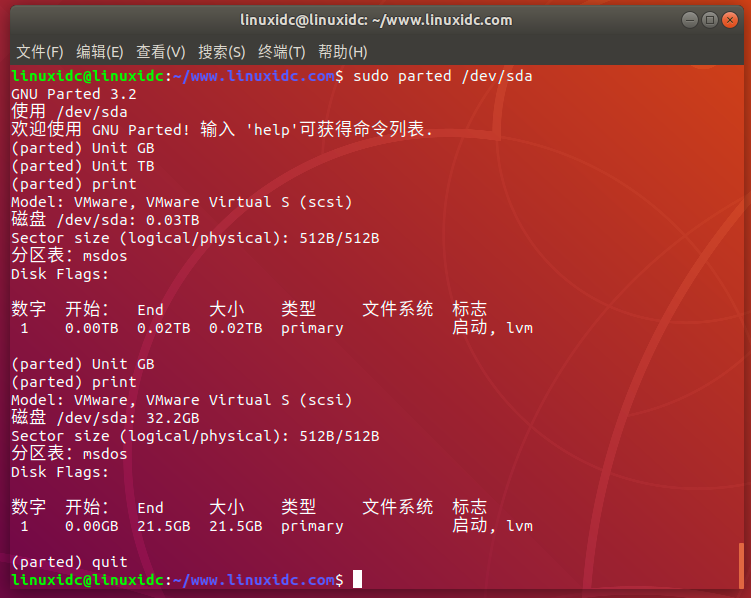Click the 'GNU Parted 3.2' line

[74, 94]
